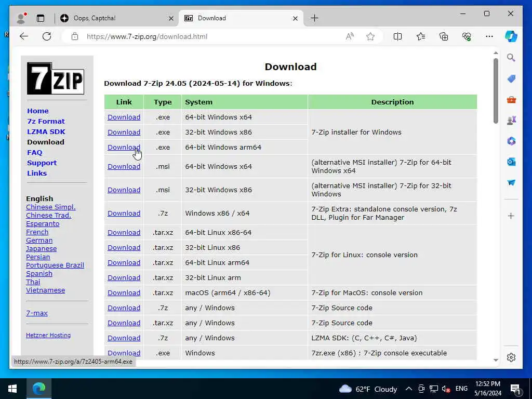Add a sidebar app with plus icon

pos(511,216)
